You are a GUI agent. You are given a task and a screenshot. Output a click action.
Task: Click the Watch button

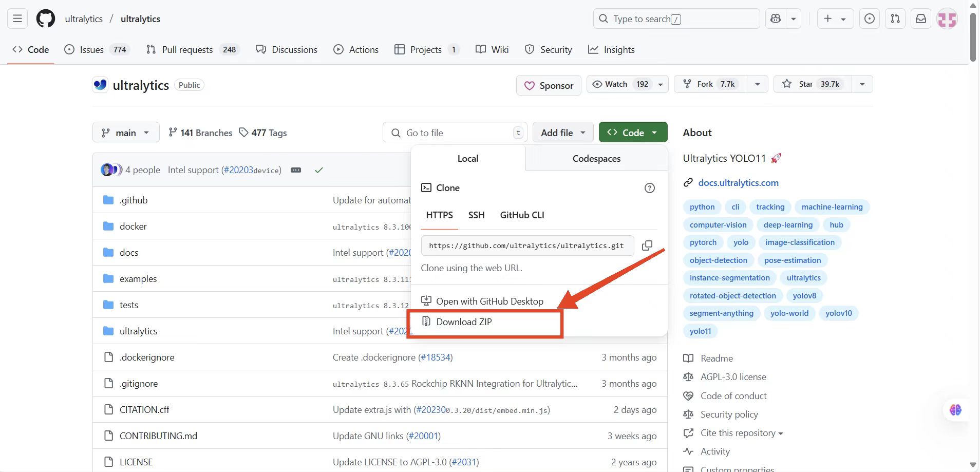point(627,84)
